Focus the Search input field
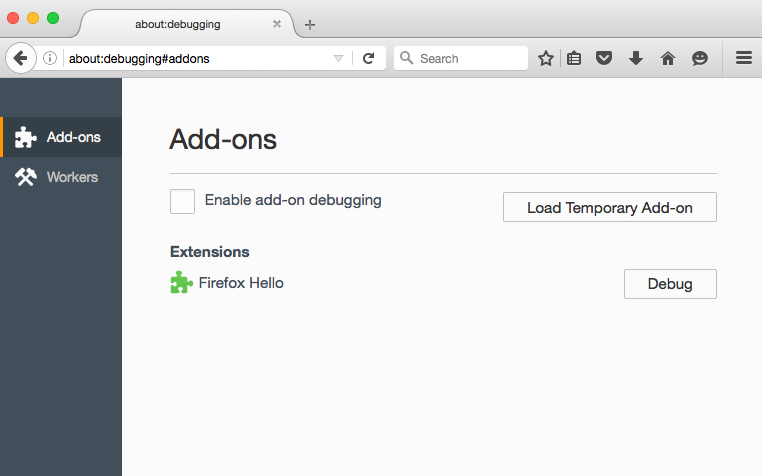762x476 pixels. 461,58
